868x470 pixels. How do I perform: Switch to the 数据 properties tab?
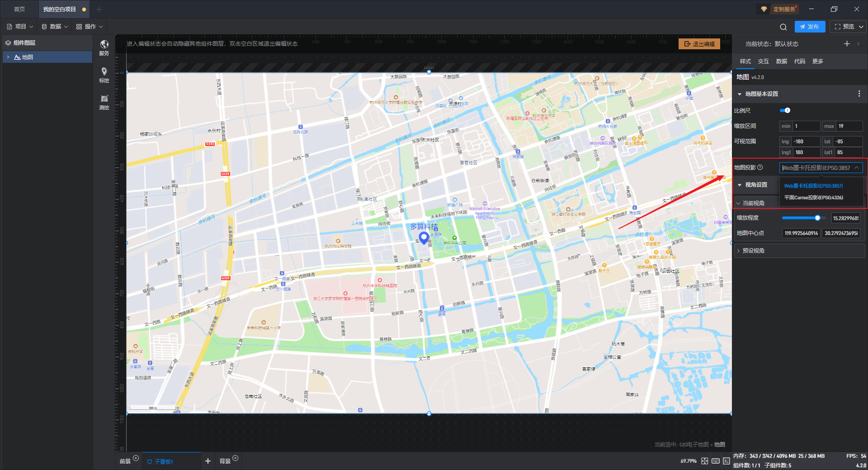coord(781,61)
